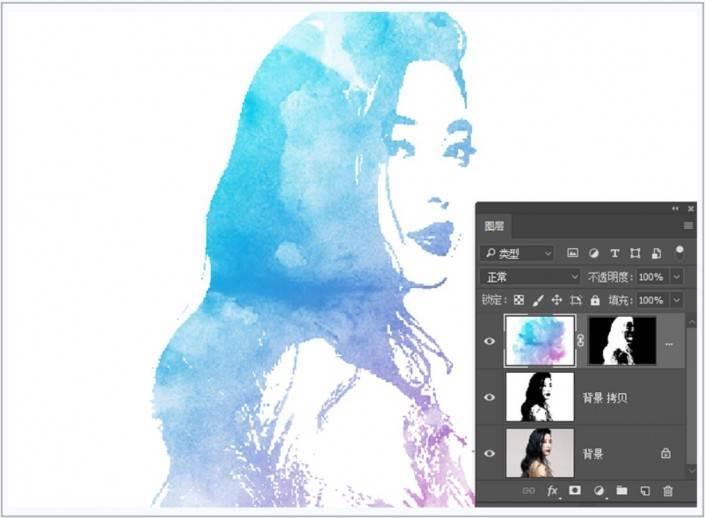Collapse the panel with double-arrow icon
The image size is (705, 518).
pos(675,208)
